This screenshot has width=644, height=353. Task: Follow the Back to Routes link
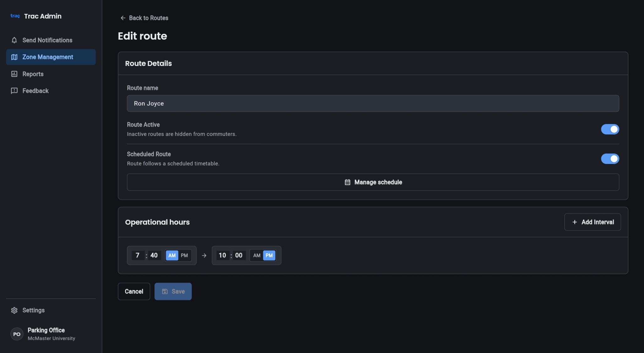(x=144, y=18)
